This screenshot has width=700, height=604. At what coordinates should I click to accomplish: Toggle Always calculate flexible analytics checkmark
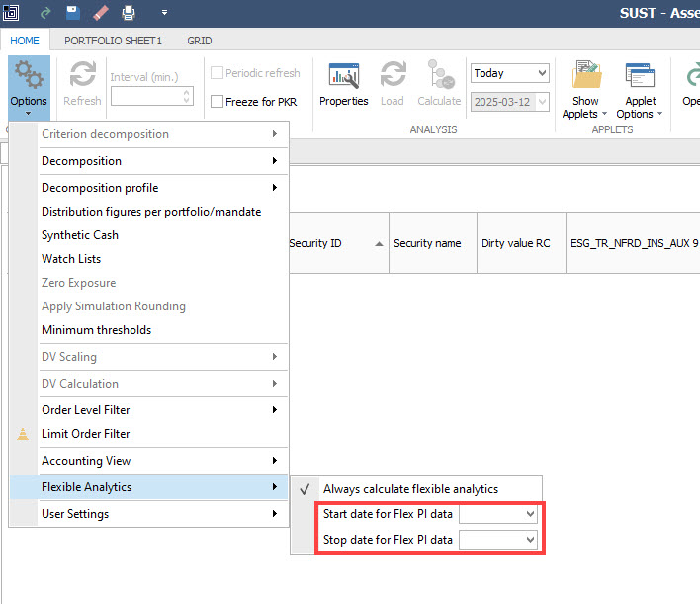pos(305,489)
